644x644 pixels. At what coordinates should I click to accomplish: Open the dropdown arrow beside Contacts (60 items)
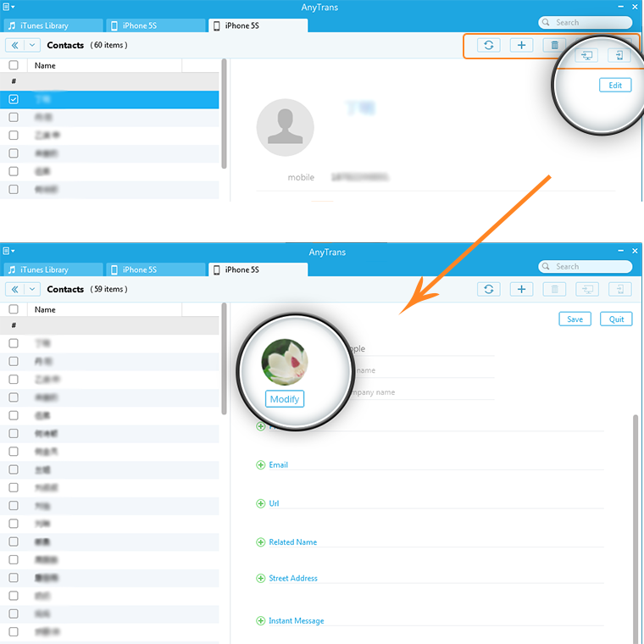click(32, 45)
